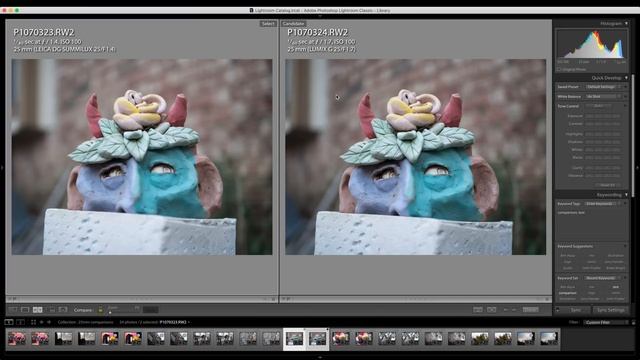Hide the filmstrip via bottom edge arrow
Screen dimensions: 640x360
click(x=320, y=358)
